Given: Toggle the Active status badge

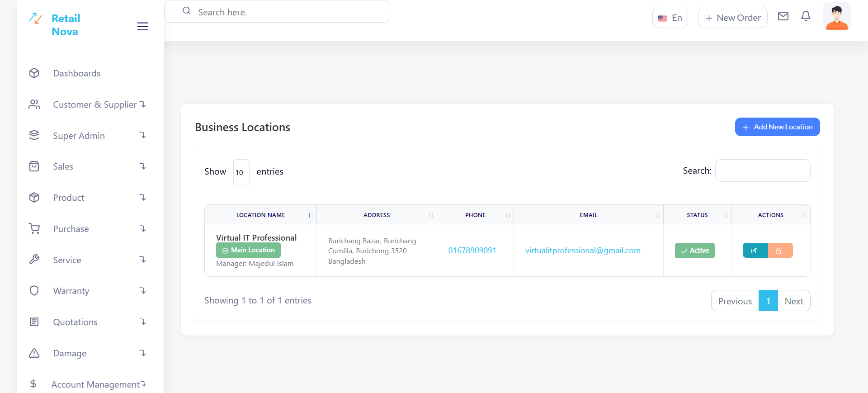Looking at the screenshot, I should coord(694,251).
